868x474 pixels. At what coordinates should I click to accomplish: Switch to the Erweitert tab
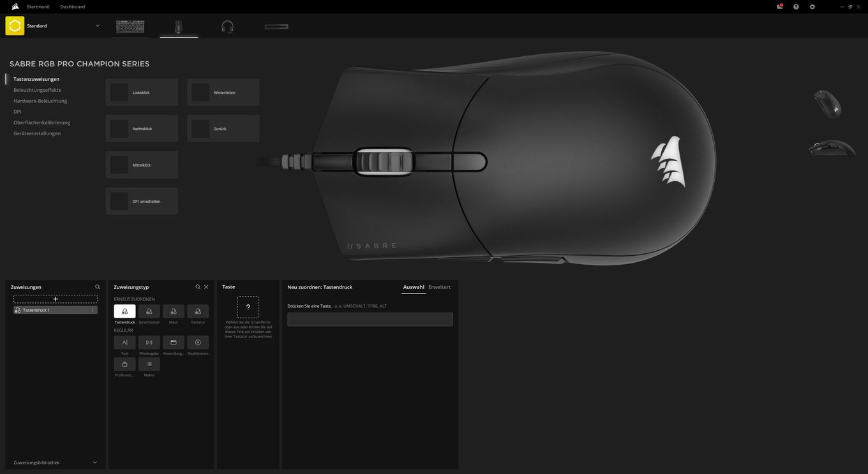pos(439,287)
